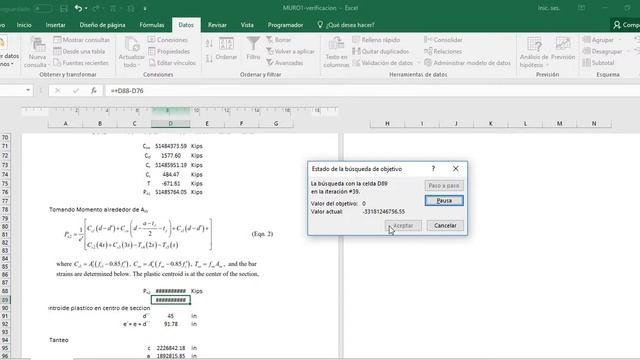Image resolution: width=640 pixels, height=360 pixels.
Task: Click the insert function fx icon
Action: click(x=93, y=91)
